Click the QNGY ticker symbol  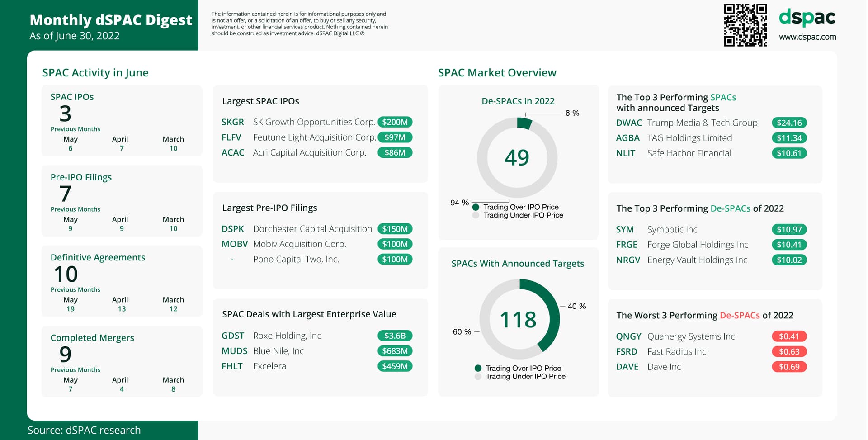628,336
